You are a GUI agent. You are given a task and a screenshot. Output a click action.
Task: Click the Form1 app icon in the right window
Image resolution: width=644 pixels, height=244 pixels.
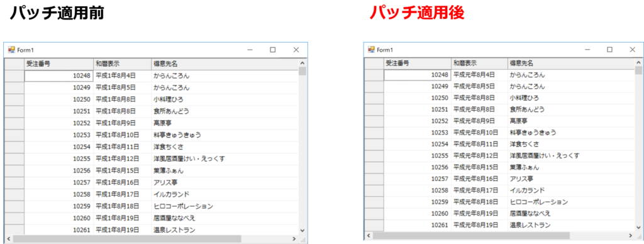pyautogui.click(x=371, y=49)
